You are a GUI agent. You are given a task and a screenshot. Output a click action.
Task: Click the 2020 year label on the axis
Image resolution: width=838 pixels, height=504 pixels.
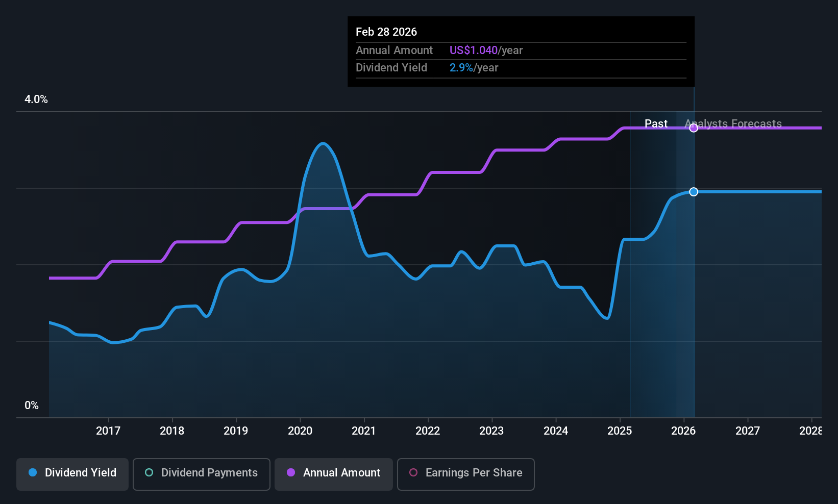coord(300,431)
